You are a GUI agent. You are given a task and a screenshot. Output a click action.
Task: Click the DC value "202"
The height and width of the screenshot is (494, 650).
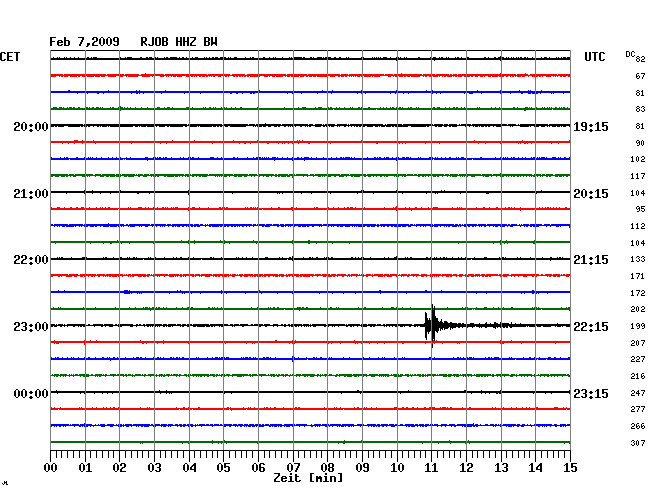(638, 309)
